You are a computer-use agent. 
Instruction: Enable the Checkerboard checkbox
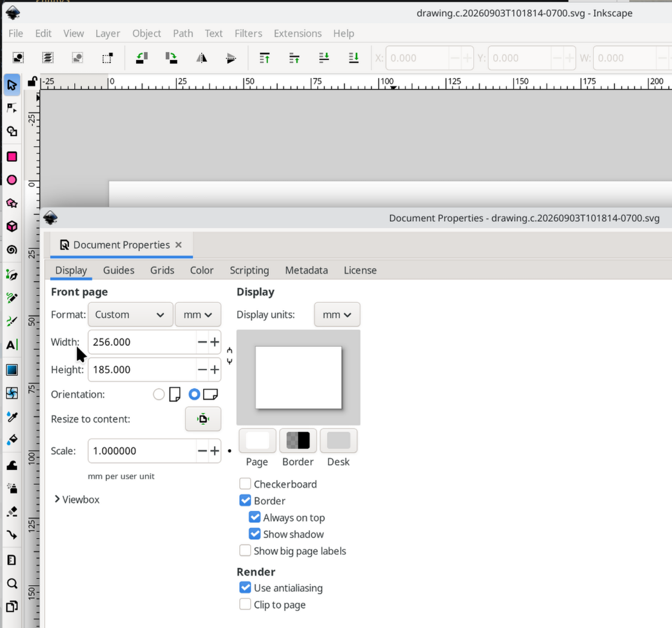[245, 484]
